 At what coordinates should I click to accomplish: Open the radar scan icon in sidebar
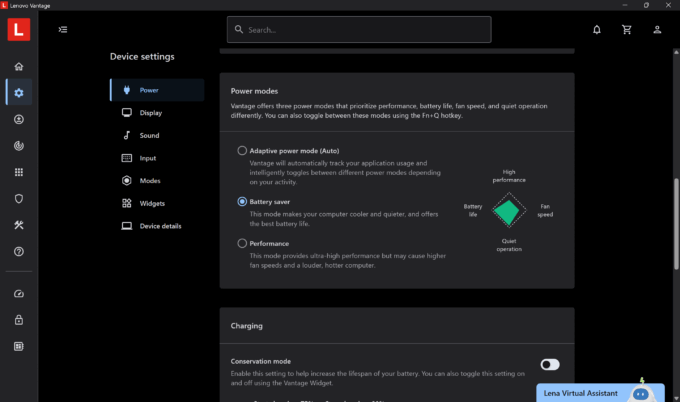(19, 146)
